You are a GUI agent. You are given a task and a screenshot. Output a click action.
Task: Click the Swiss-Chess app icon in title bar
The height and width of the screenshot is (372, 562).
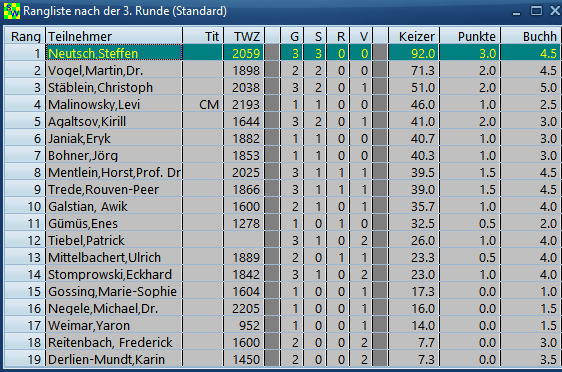[12, 11]
